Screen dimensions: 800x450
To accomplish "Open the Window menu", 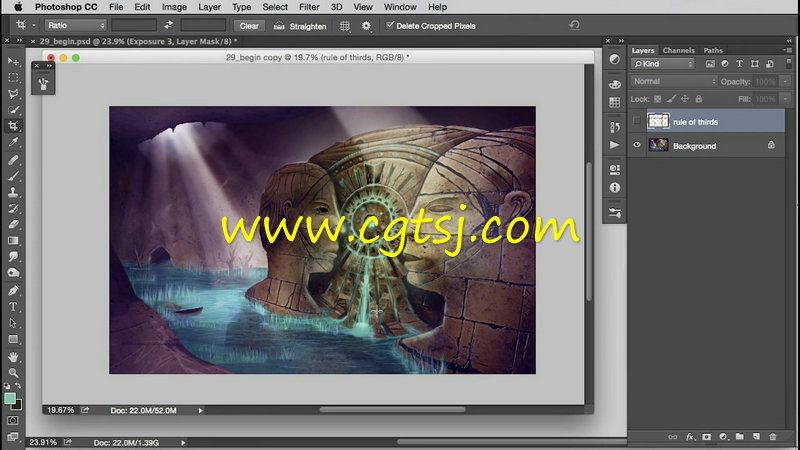I will (400, 7).
